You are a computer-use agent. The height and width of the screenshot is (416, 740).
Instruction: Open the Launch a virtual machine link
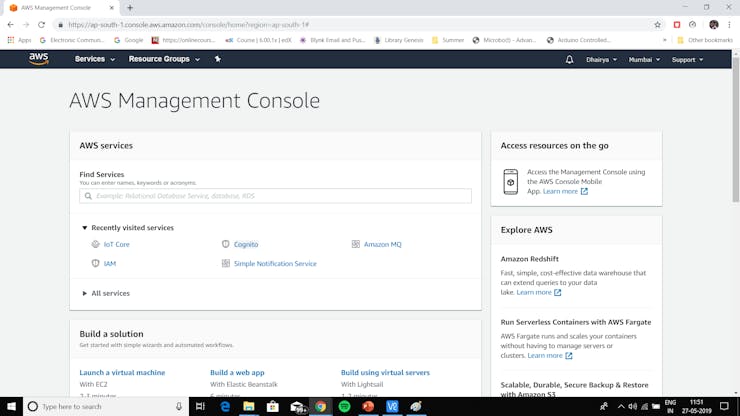122,372
